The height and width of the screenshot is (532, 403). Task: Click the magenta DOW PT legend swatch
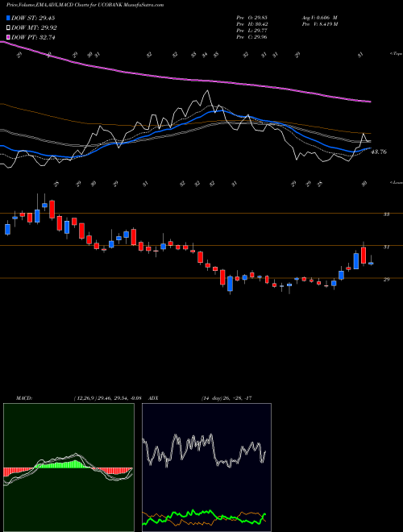pos(8,37)
